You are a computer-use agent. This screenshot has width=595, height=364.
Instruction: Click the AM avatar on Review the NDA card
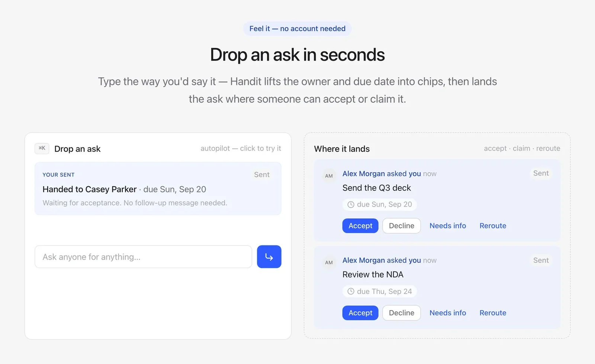tap(329, 263)
